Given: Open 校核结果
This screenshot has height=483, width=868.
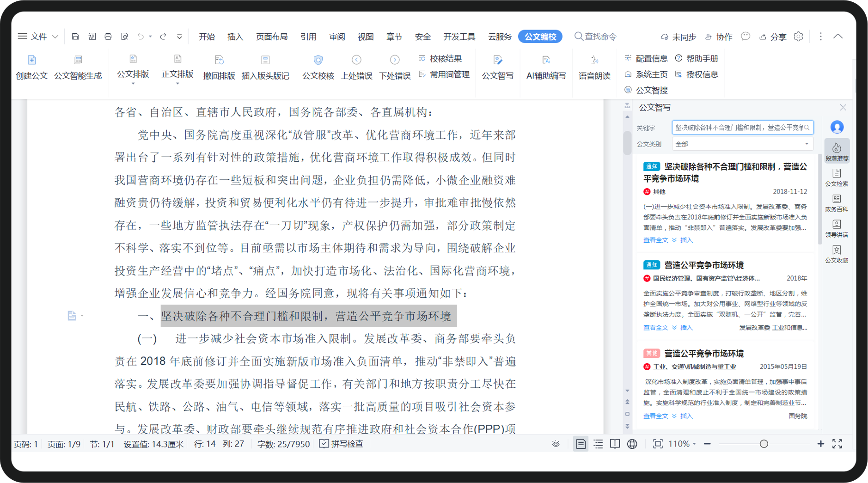Looking at the screenshot, I should (440, 59).
